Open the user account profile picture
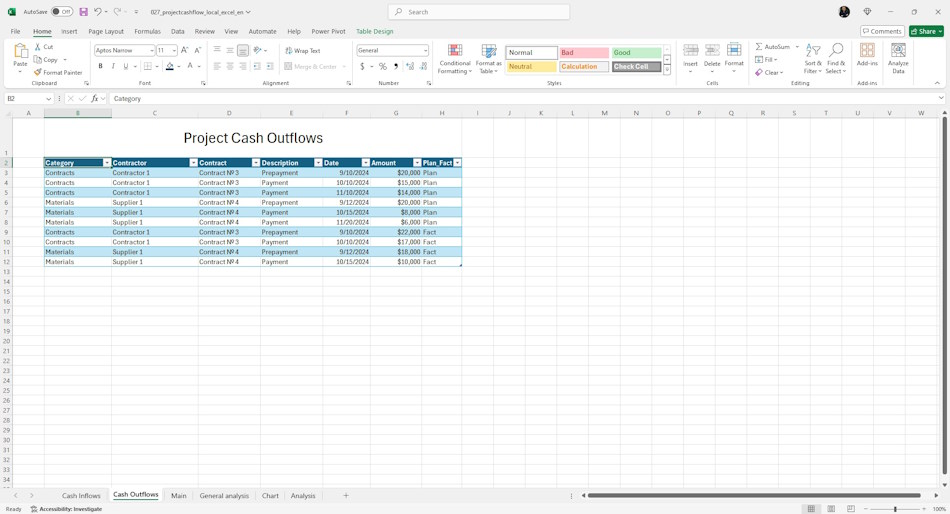Screen dimensions: 950x514 click(844, 12)
